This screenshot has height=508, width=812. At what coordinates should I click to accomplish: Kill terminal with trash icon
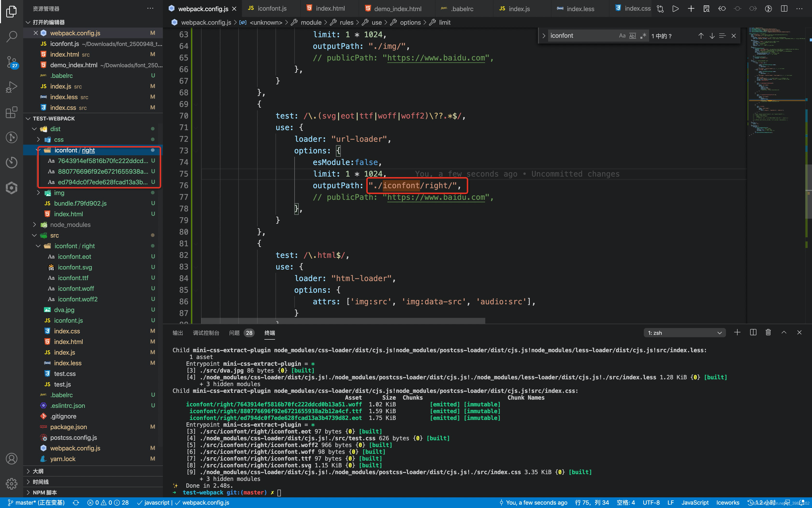pos(768,332)
